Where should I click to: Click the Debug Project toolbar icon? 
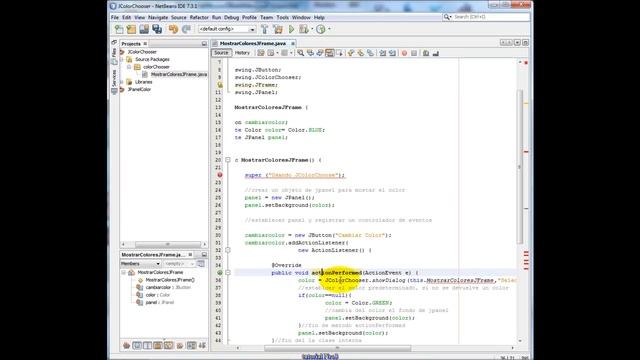click(303, 29)
